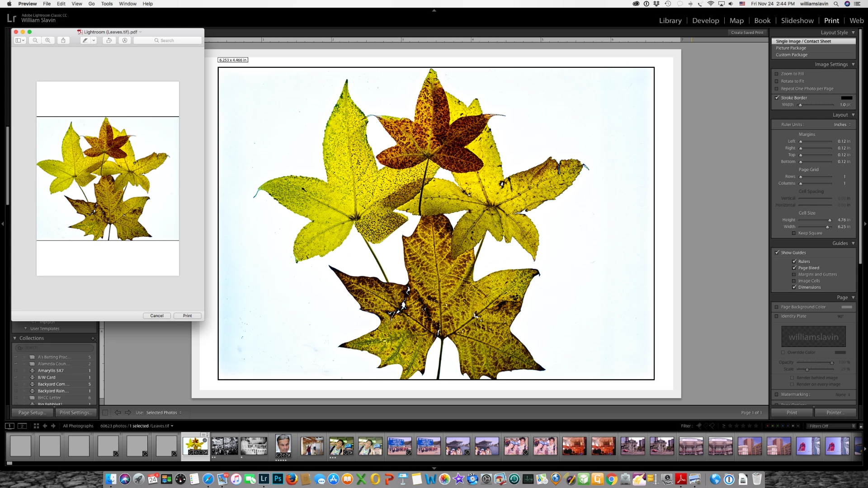Enable Zoom to Fill checkbox
This screenshot has height=488, width=868.
[x=777, y=74]
